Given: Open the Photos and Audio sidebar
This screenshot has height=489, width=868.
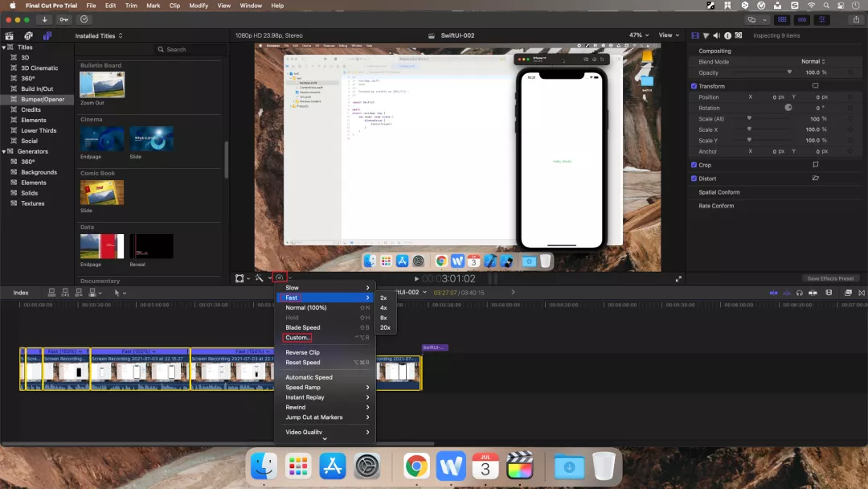Looking at the screenshot, I should pyautogui.click(x=28, y=35).
